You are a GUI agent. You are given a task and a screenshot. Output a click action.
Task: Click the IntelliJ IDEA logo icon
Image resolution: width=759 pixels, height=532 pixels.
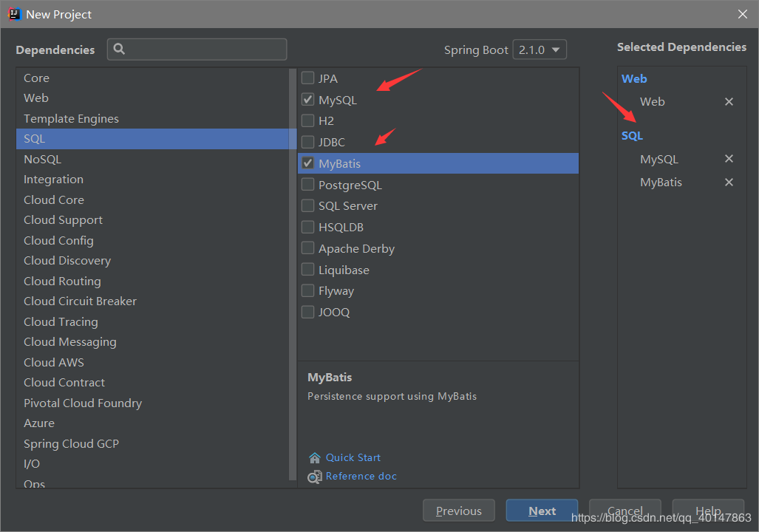pos(14,14)
